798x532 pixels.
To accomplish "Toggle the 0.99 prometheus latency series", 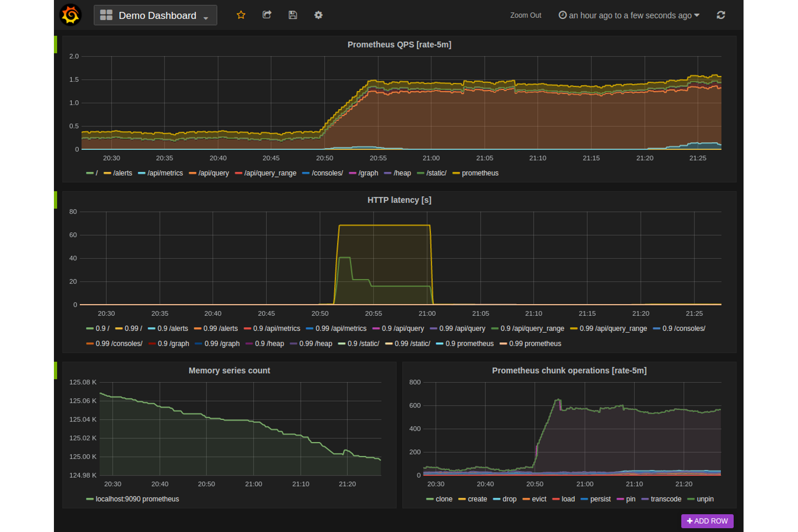I will pyautogui.click(x=535, y=343).
